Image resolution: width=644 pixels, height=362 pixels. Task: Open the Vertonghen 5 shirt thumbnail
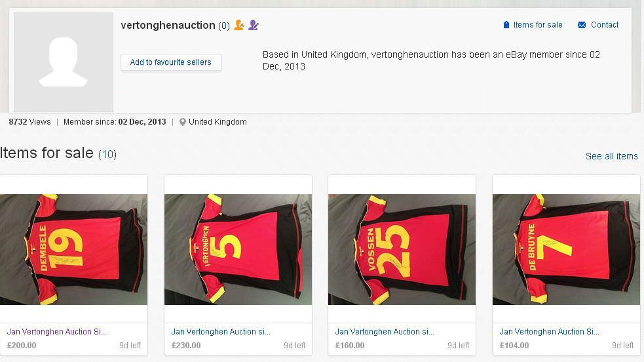point(238,249)
